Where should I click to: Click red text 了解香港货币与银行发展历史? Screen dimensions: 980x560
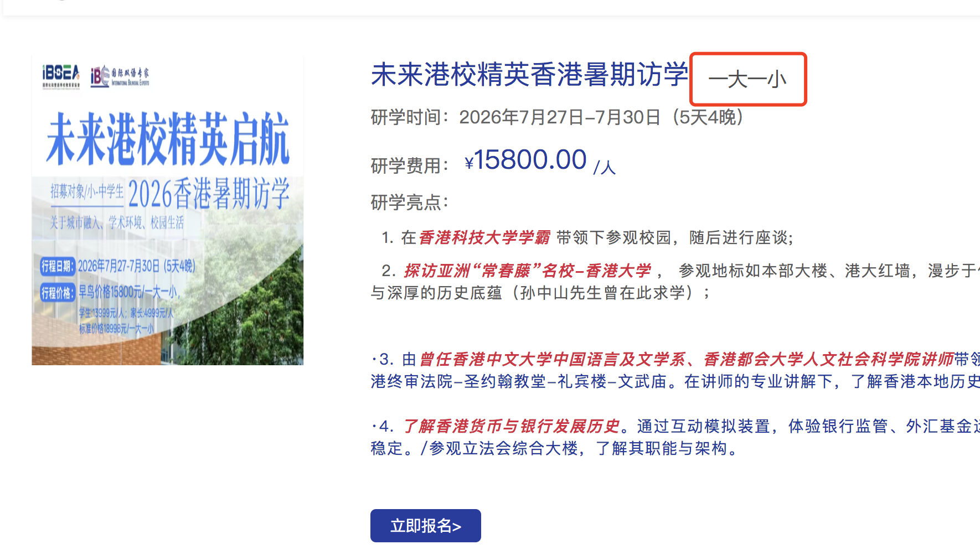pos(510,426)
